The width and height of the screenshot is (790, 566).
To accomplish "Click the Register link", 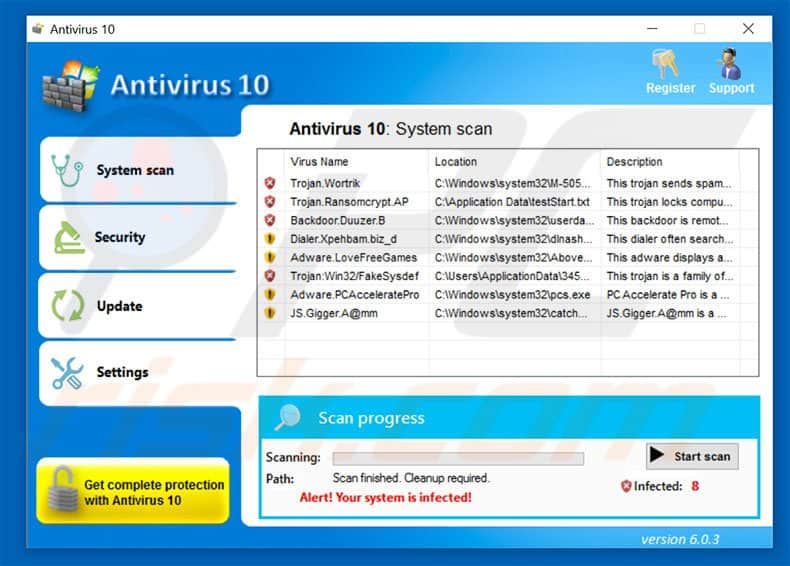I will click(x=670, y=88).
